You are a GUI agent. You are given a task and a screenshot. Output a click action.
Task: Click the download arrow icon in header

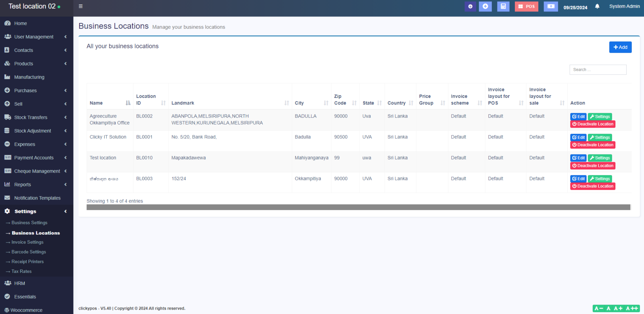click(x=470, y=6)
